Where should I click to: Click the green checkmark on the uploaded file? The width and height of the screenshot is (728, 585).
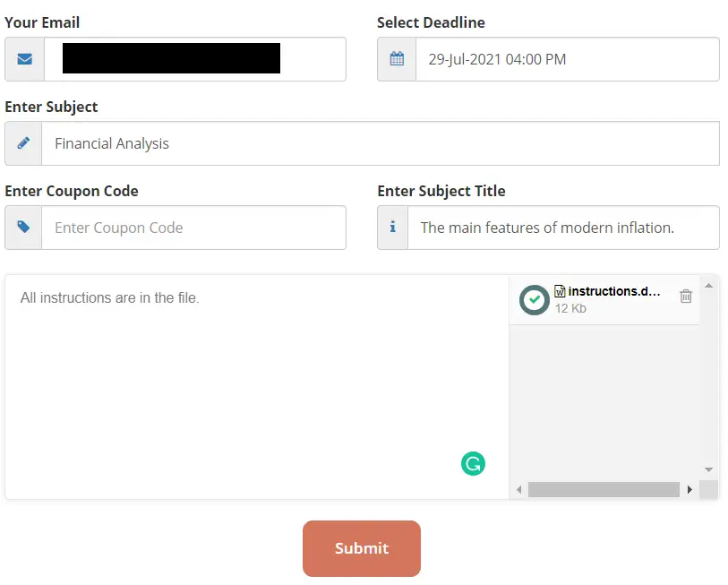coord(534,299)
